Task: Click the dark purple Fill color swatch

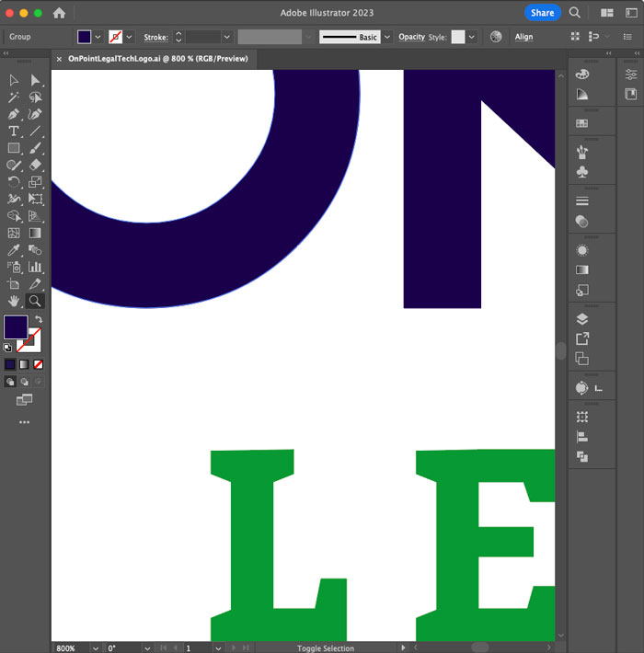Action: click(16, 326)
